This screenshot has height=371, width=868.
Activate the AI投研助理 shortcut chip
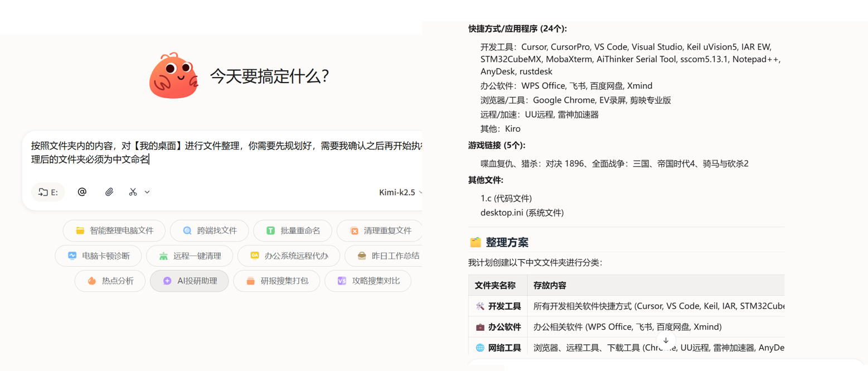point(190,281)
